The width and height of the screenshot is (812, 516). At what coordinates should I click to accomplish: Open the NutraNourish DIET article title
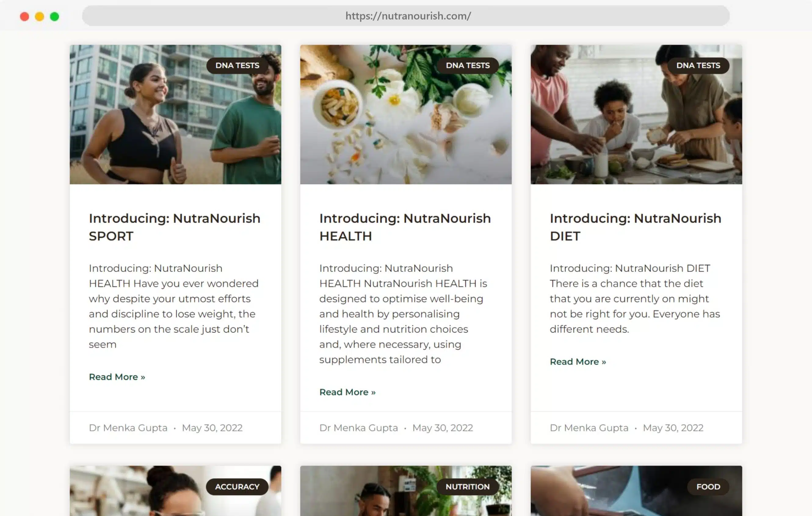[635, 227]
